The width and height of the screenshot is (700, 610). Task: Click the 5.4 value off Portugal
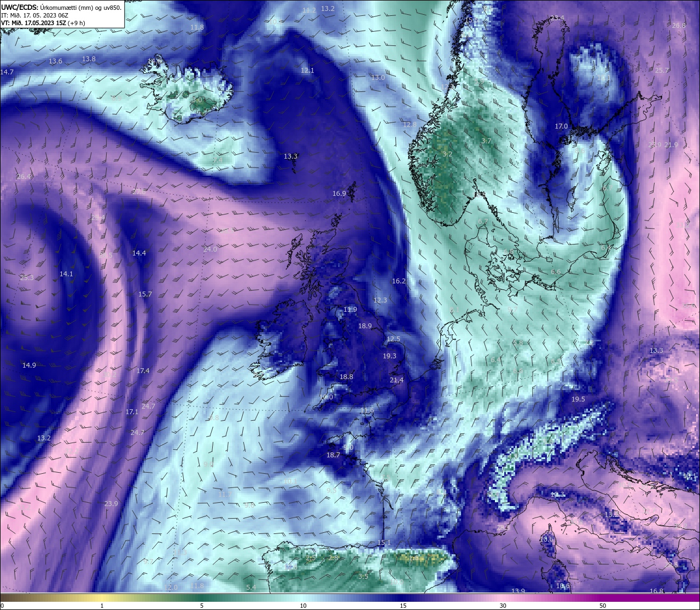tap(251, 588)
